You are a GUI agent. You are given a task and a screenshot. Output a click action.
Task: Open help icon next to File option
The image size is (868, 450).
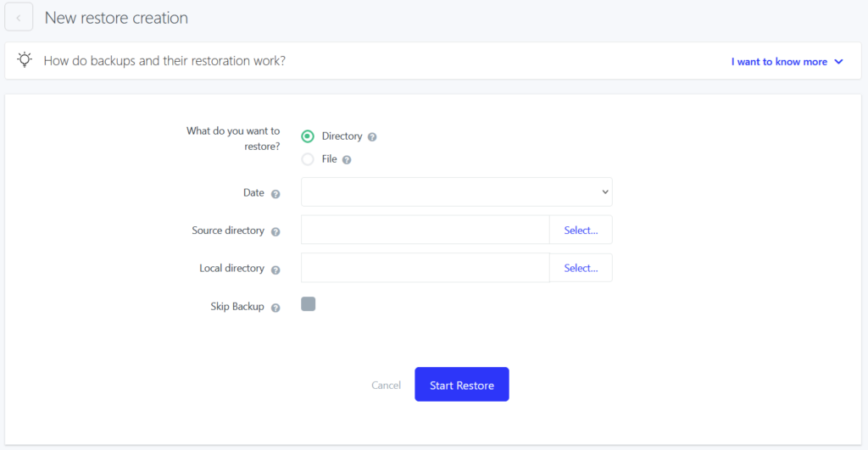click(x=347, y=160)
